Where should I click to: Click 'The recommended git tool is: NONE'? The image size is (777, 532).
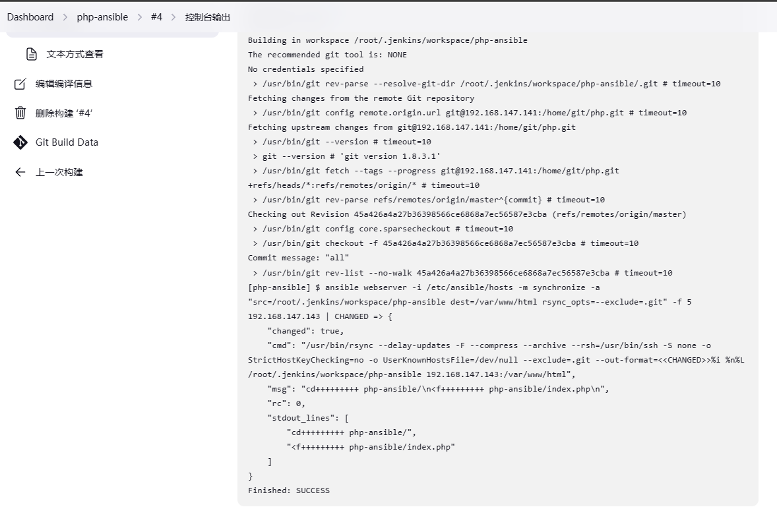[x=327, y=55]
